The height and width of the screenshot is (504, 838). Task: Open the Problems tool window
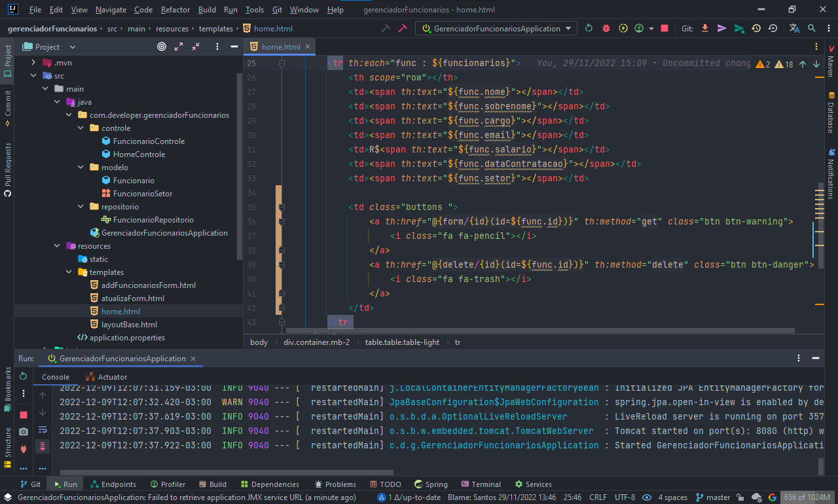(335, 484)
